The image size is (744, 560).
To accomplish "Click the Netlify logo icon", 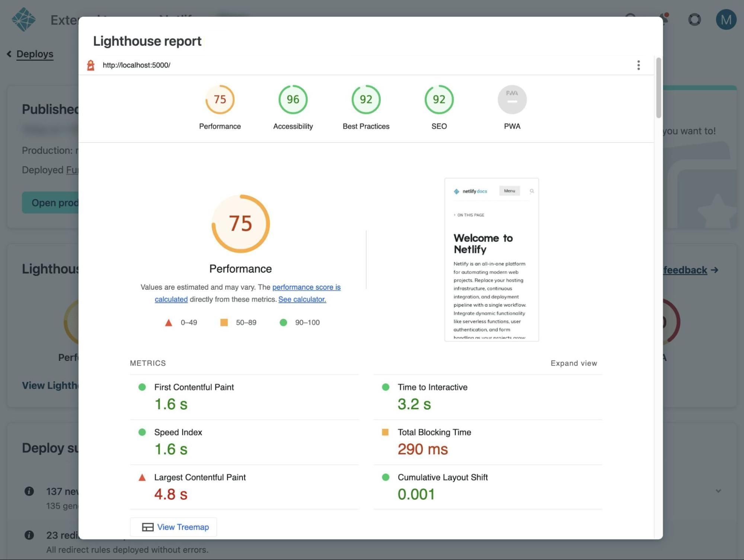I will tap(23, 19).
